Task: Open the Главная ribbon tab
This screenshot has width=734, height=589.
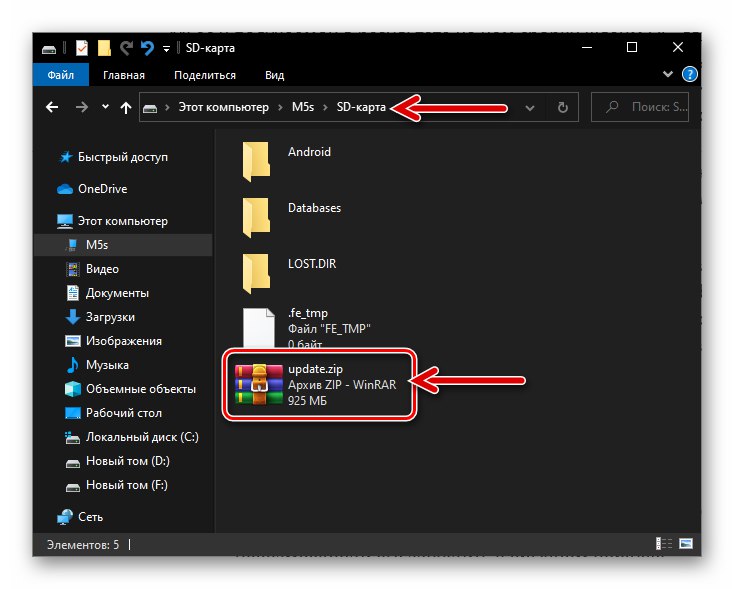Action: pyautogui.click(x=124, y=75)
